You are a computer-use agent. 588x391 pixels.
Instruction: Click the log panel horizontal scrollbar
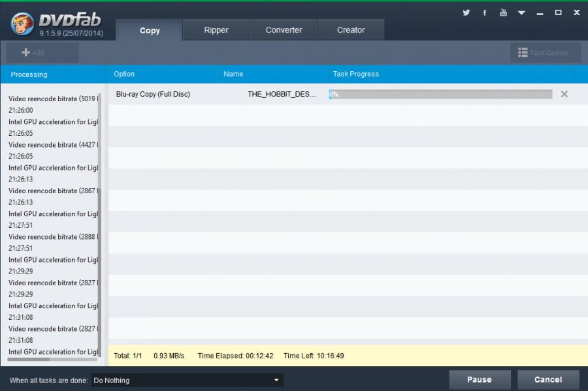tap(29, 359)
